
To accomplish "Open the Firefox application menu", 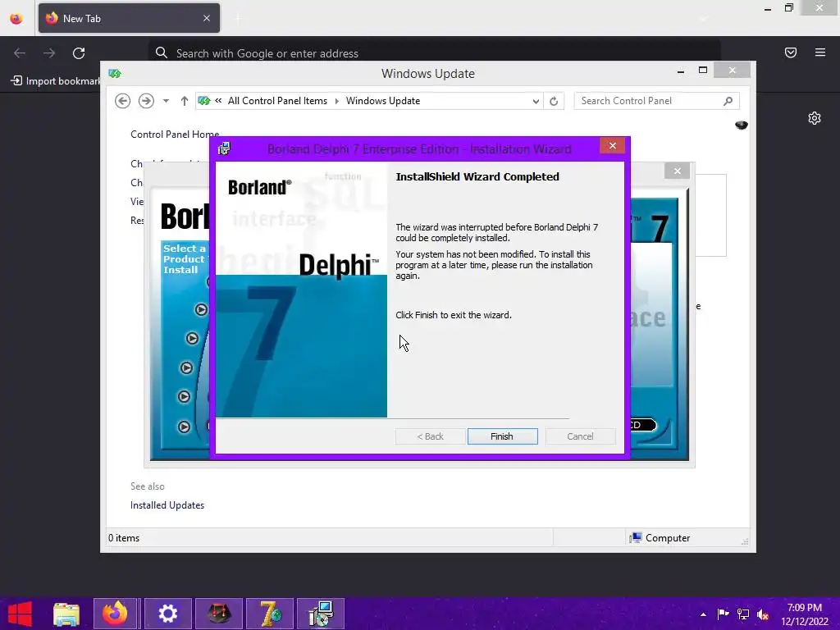I will tap(820, 52).
